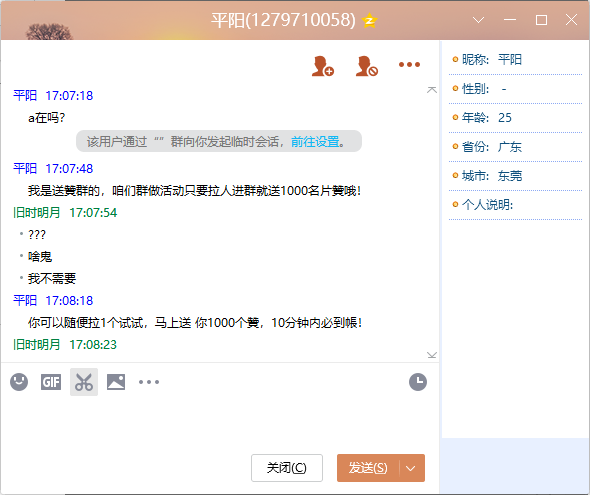Show more input tools via toolbar dots

point(149,382)
